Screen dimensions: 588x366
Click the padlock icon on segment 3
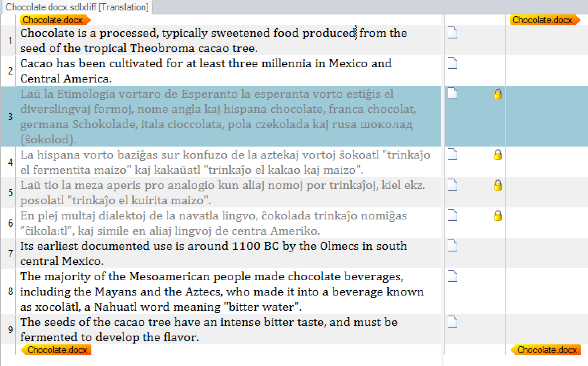click(x=497, y=94)
